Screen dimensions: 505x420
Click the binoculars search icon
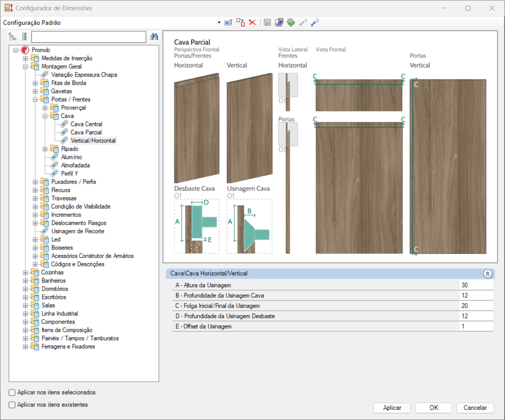point(154,37)
